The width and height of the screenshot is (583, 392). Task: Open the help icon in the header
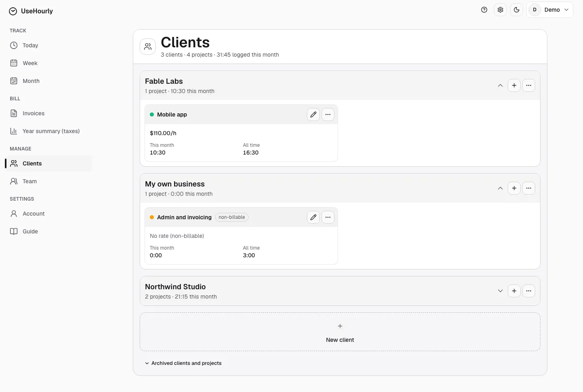(484, 10)
